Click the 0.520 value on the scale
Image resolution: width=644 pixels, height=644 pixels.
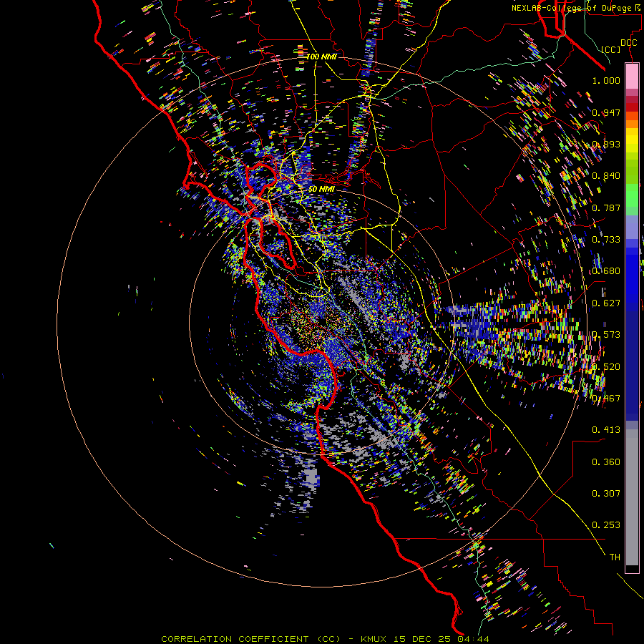606,366
